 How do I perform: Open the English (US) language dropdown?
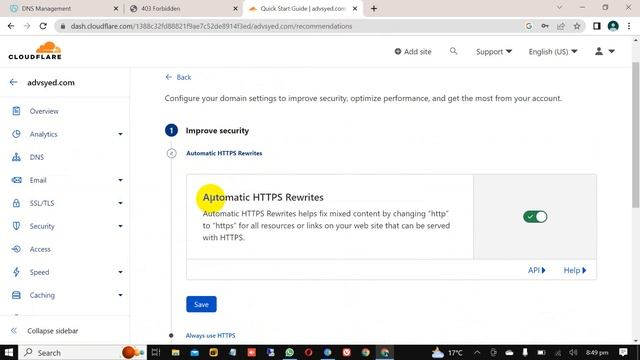point(553,51)
